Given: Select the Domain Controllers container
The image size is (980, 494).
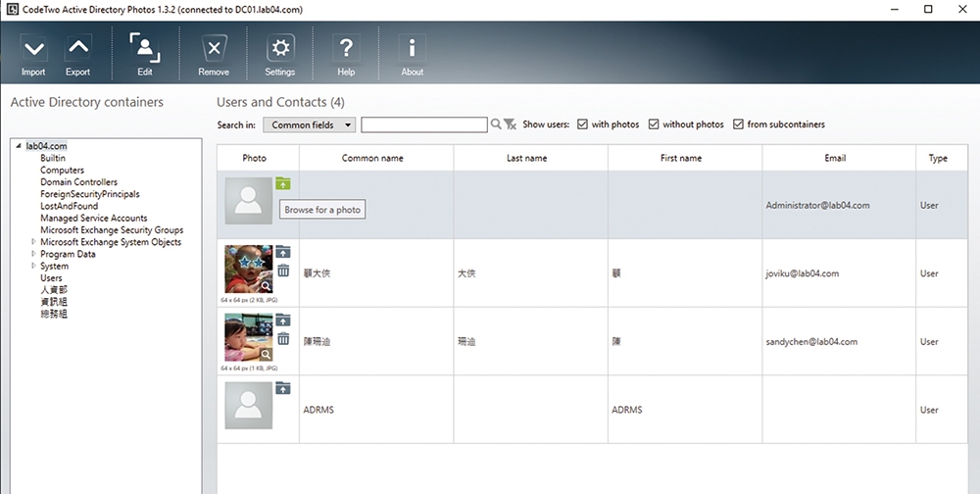Looking at the screenshot, I should point(78,182).
